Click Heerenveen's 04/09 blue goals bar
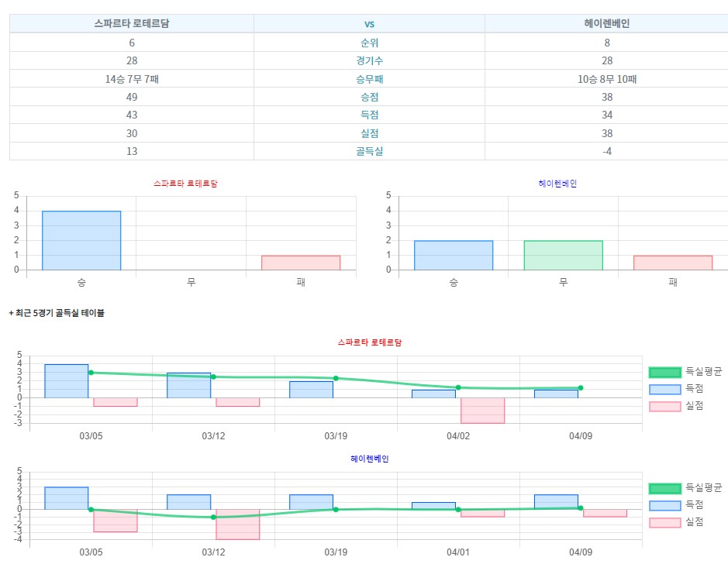The width and height of the screenshot is (728, 564). pos(556,502)
